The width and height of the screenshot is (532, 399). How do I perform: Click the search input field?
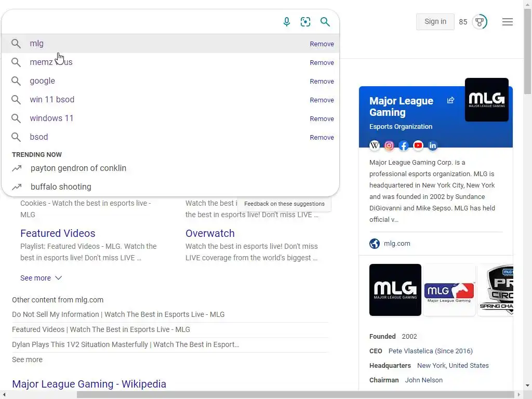141,22
